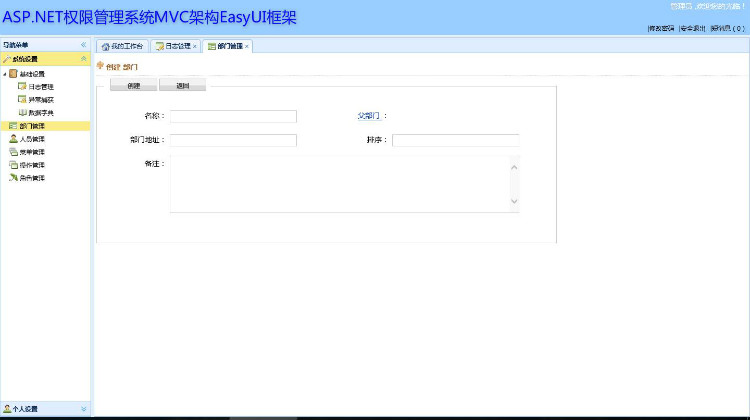Close the 部门管理 tab
Screen dimensions: 750x420
pyautogui.click(x=247, y=46)
